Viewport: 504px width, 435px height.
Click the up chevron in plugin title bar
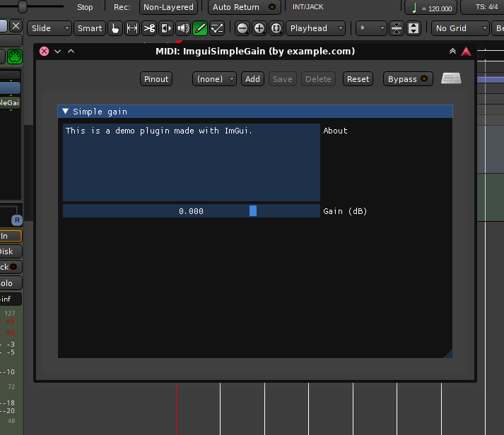pos(71,51)
